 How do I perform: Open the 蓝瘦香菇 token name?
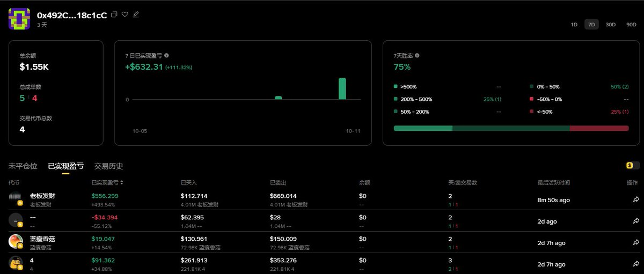42,239
